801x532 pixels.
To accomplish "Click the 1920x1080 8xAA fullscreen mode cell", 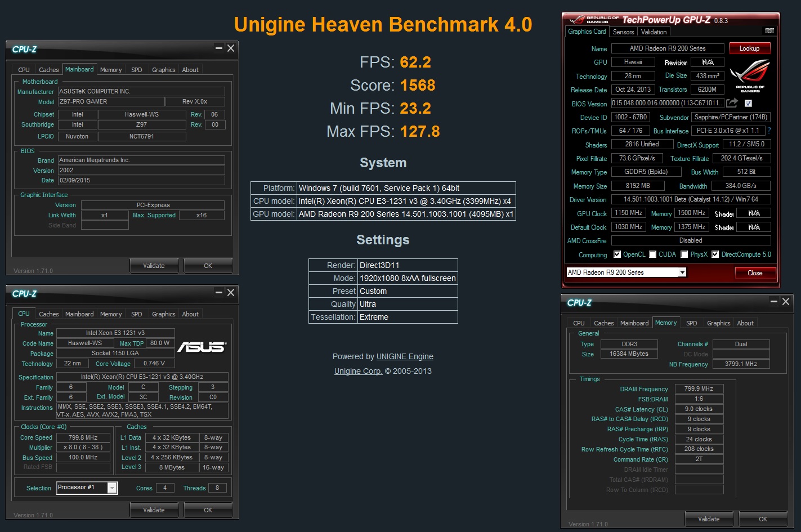I will click(408, 278).
